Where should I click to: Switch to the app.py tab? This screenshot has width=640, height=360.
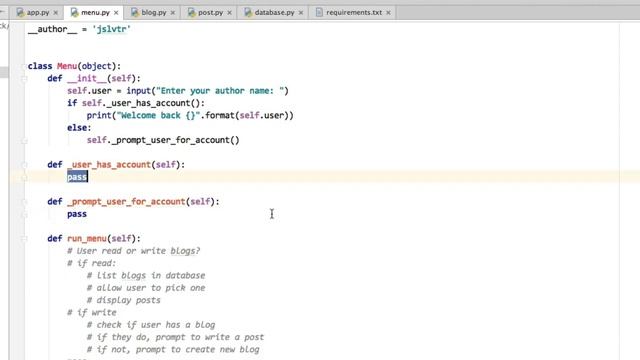point(38,13)
